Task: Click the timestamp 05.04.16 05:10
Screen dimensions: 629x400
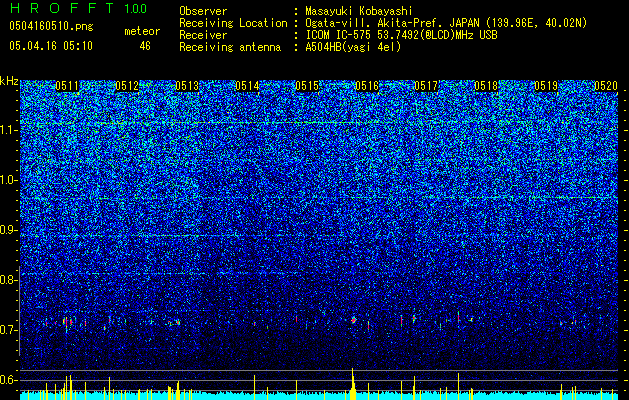Action: click(x=51, y=45)
